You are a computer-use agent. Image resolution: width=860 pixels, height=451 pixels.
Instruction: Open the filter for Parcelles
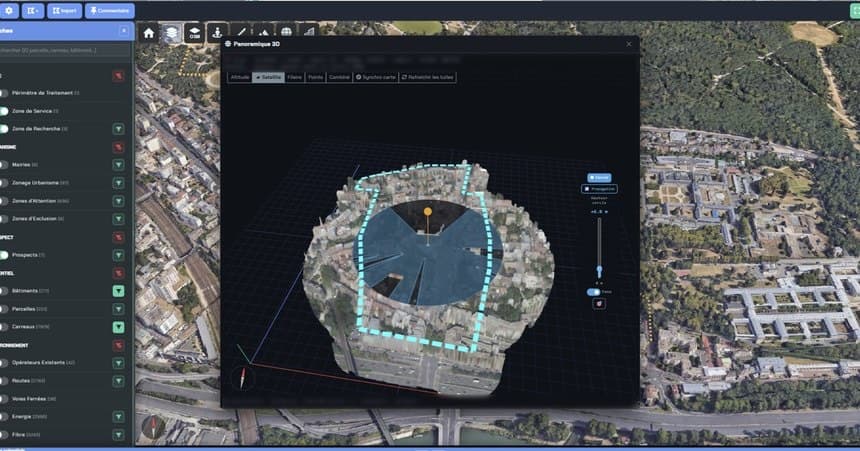pyautogui.click(x=118, y=309)
